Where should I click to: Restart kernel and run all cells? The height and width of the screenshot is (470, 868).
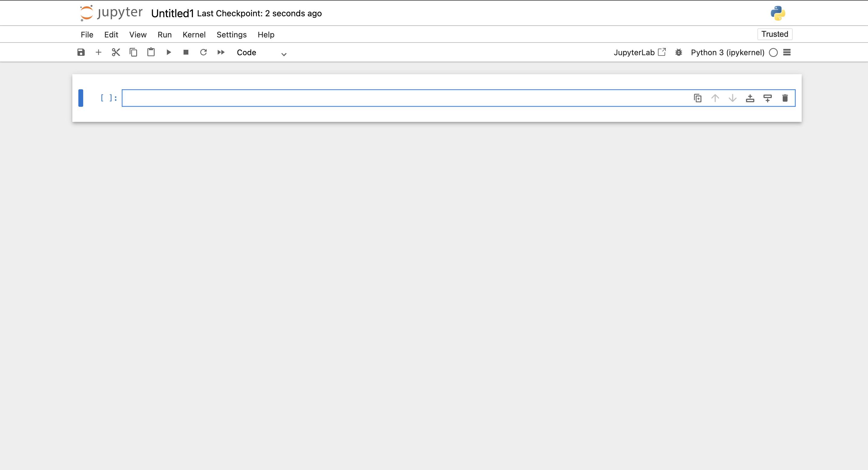point(221,52)
